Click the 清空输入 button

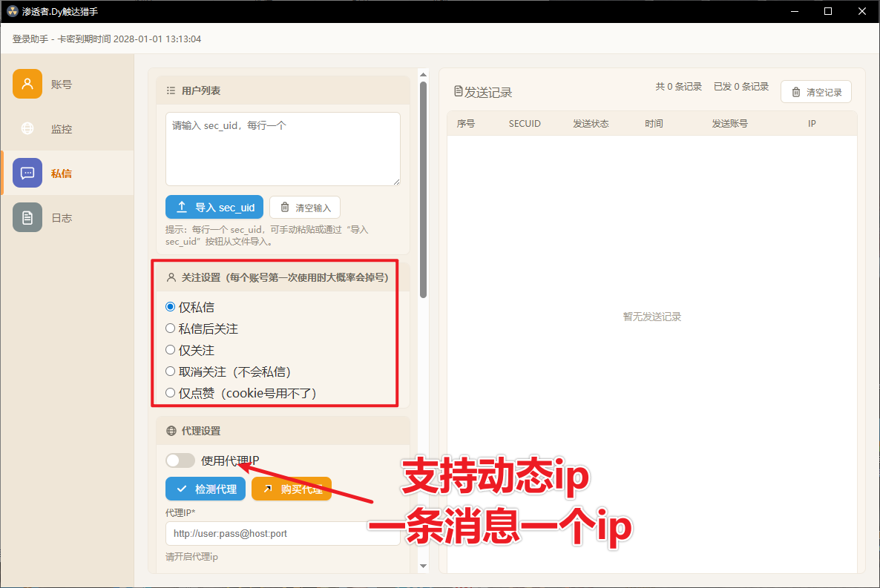click(305, 208)
